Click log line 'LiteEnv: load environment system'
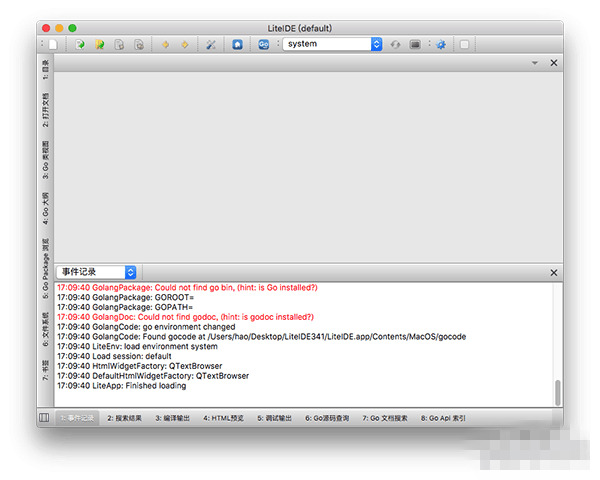 click(137, 346)
